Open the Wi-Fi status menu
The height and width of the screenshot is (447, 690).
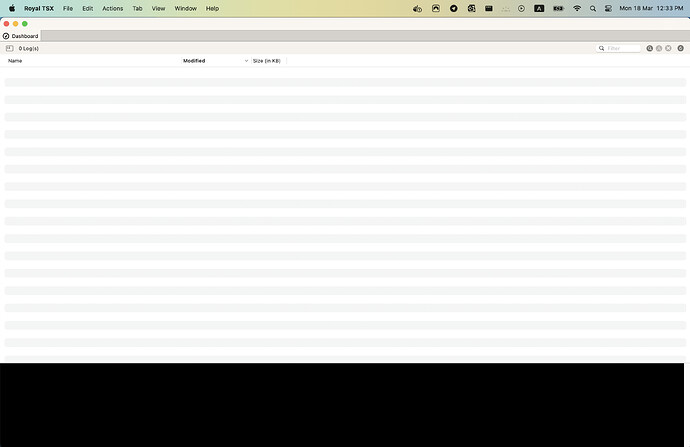pyautogui.click(x=577, y=8)
